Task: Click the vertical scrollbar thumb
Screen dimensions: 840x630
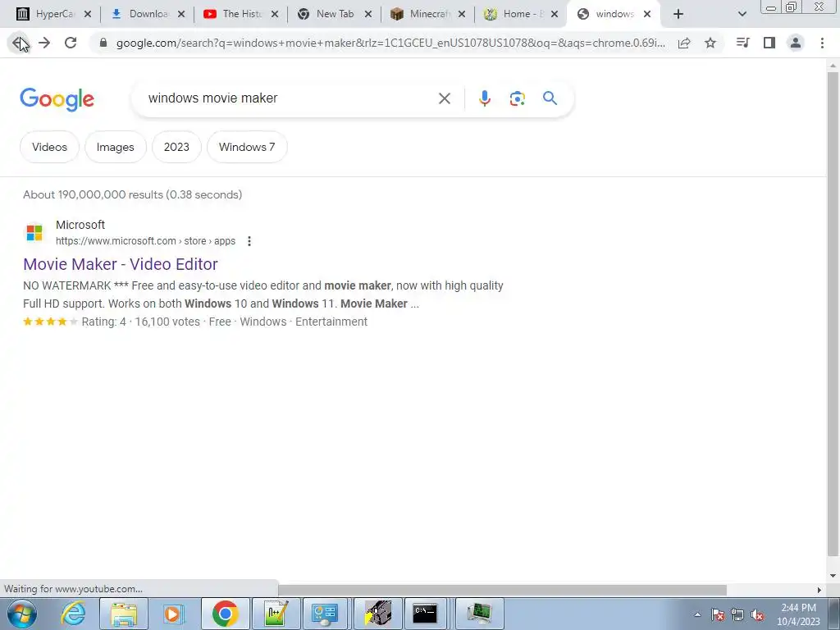Action: pyautogui.click(x=833, y=314)
